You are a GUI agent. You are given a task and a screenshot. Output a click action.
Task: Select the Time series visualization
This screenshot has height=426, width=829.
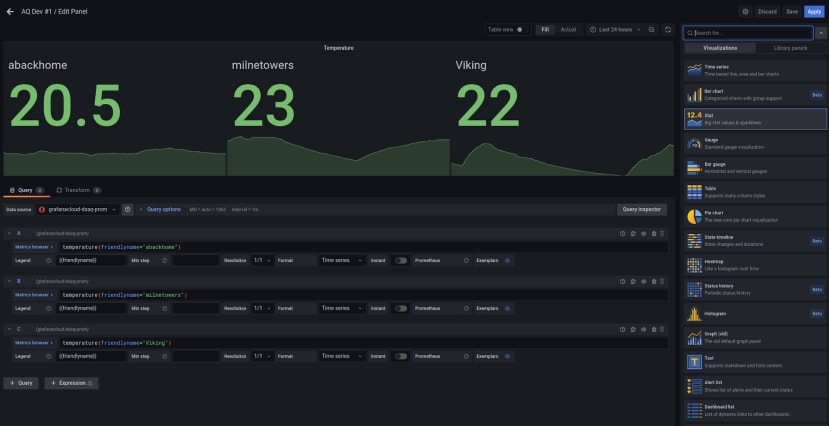(755, 70)
